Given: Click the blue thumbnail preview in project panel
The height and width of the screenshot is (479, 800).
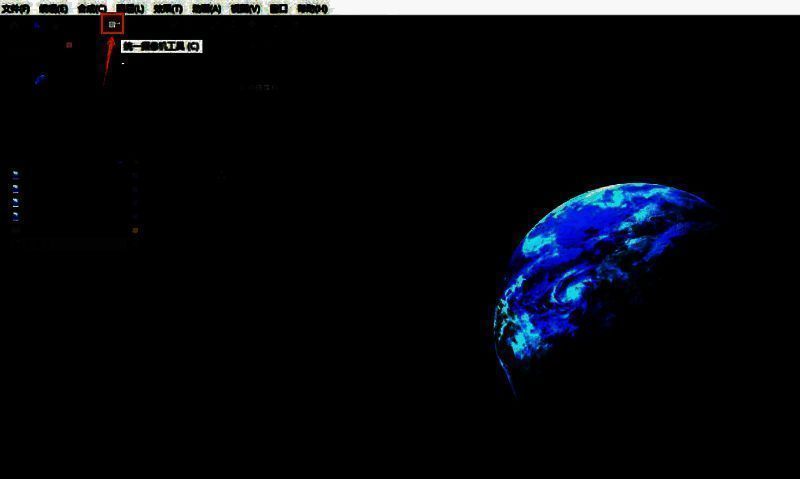Looking at the screenshot, I should [40, 78].
